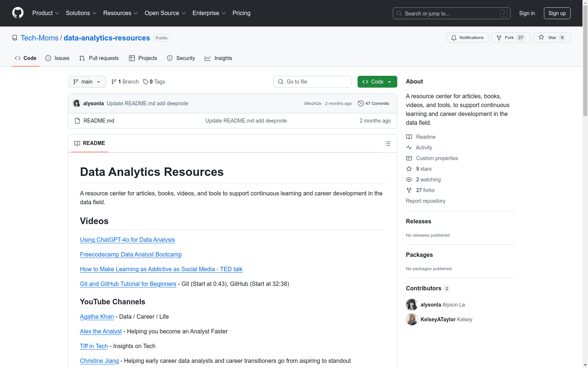Image resolution: width=588 pixels, height=368 pixels.
Task: Click alysonla avatar in commit bar
Action: point(77,103)
